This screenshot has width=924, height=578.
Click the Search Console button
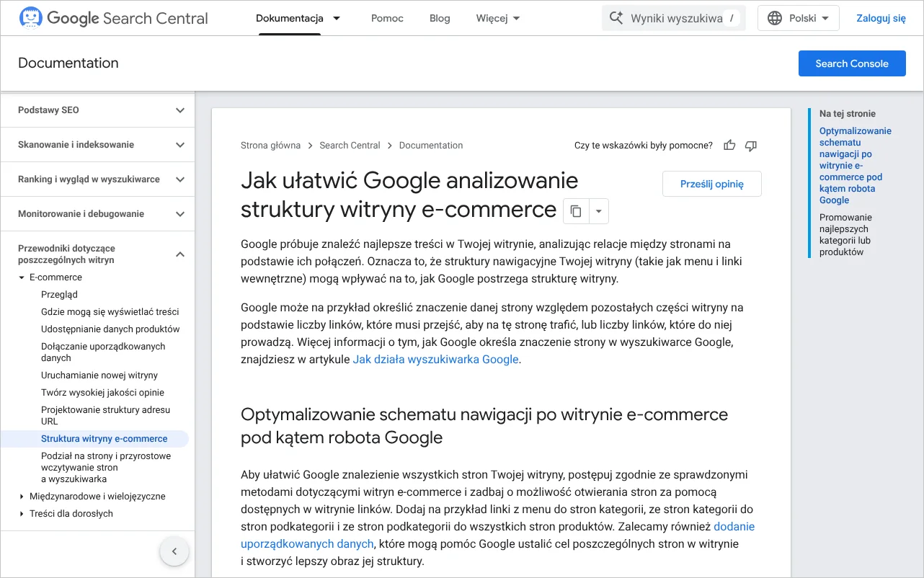coord(852,63)
